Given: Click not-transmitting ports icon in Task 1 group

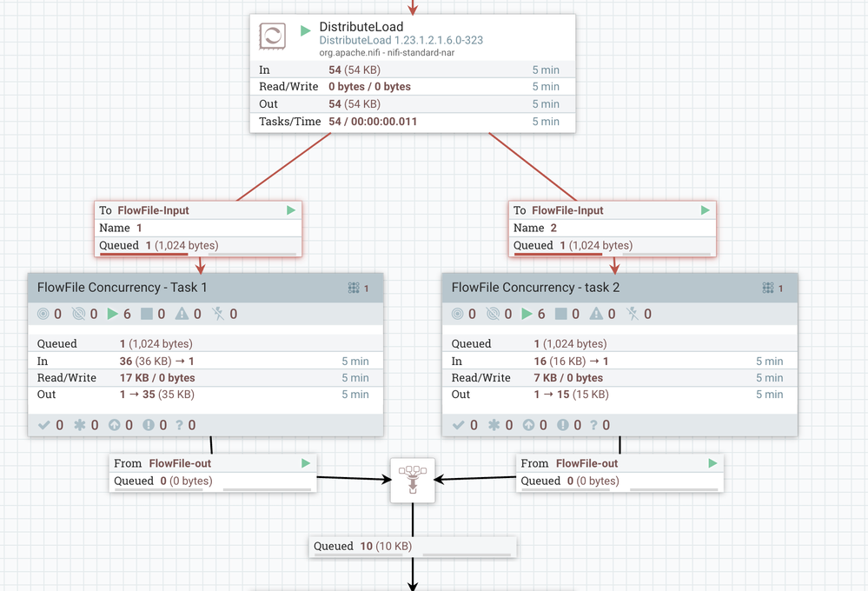Looking at the screenshot, I should coord(78,314).
